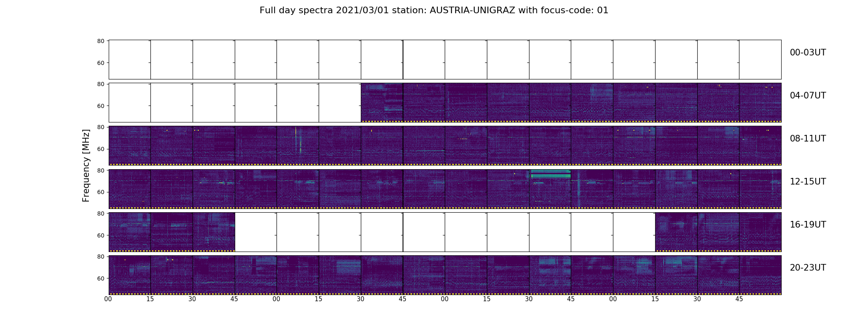This screenshot has height=331, width=868.
Task: Select the "Frequency [MHz]" y-axis label
Action: (x=86, y=165)
